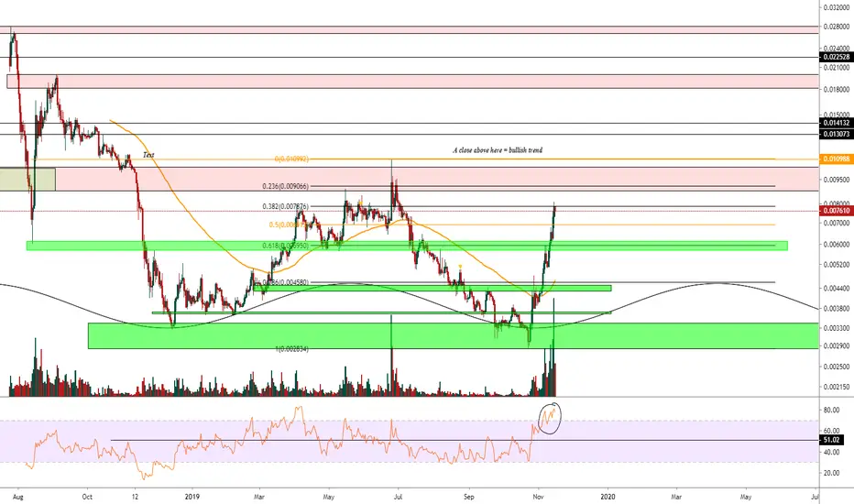This screenshot has width=854, height=504.
Task: Click the 0.032000 price axis tick
Action: point(836,7)
